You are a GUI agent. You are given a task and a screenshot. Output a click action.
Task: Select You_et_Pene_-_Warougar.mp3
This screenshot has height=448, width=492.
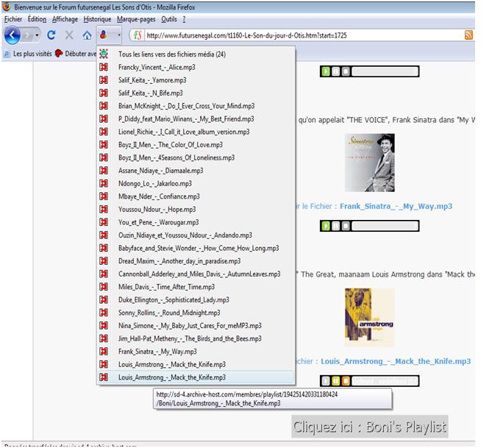196,222
